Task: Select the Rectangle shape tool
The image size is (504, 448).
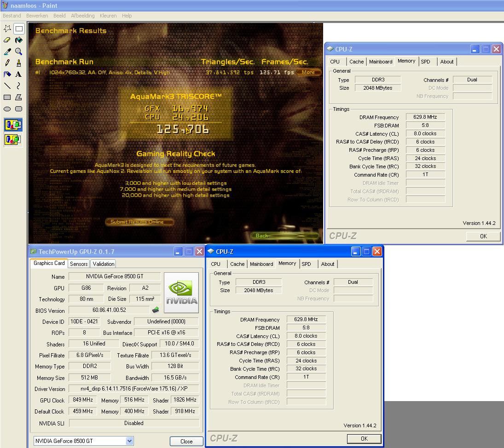Action: [7, 97]
